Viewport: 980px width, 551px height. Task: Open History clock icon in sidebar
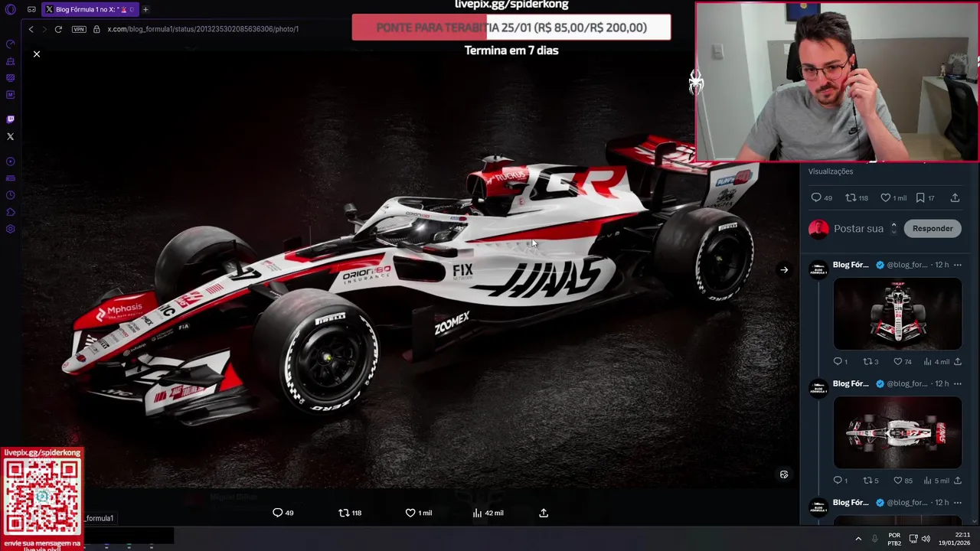11,195
